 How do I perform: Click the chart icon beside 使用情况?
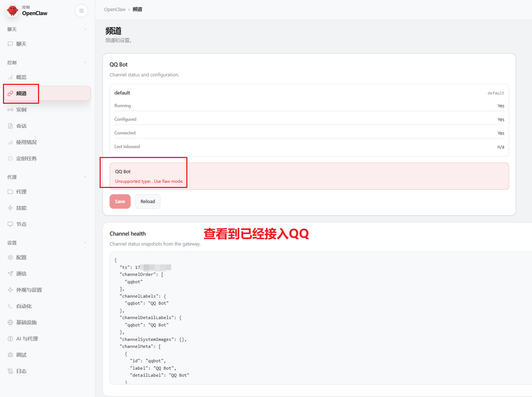tap(10, 142)
